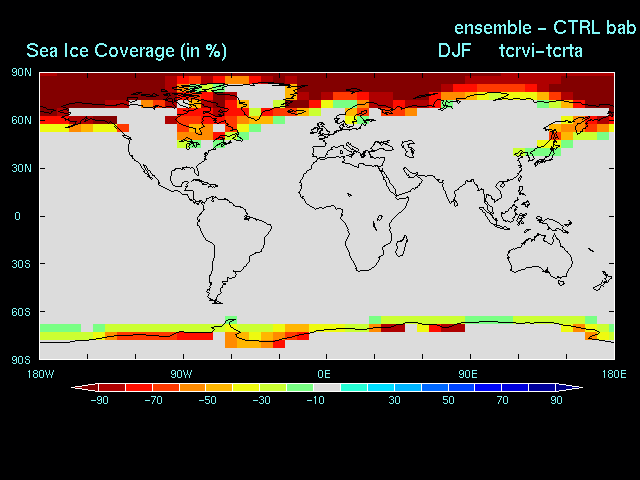The height and width of the screenshot is (480, 640).
Task: Click the cyan swatch left of 30
Action: point(381,387)
